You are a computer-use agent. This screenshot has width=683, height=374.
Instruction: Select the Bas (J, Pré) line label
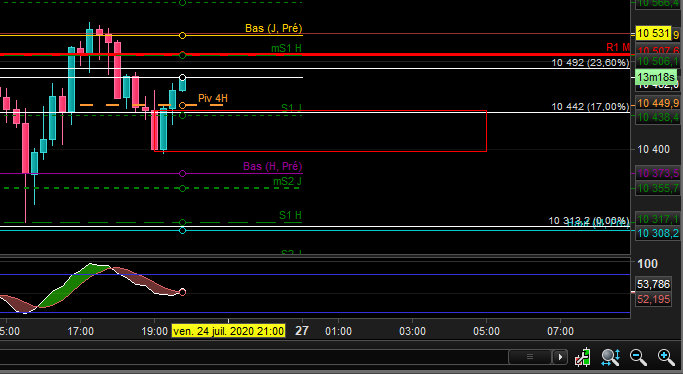[274, 28]
